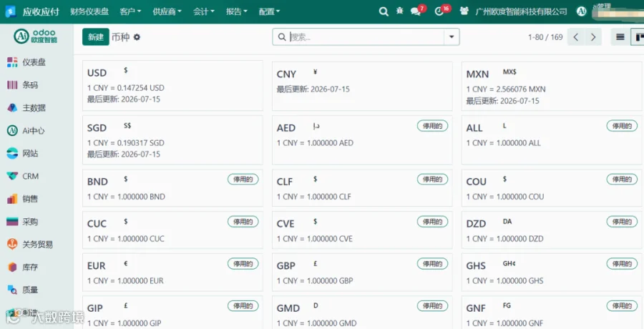This screenshot has height=329, width=644.
Task: Click 停用的 badge on GBP card
Action: pos(432,264)
